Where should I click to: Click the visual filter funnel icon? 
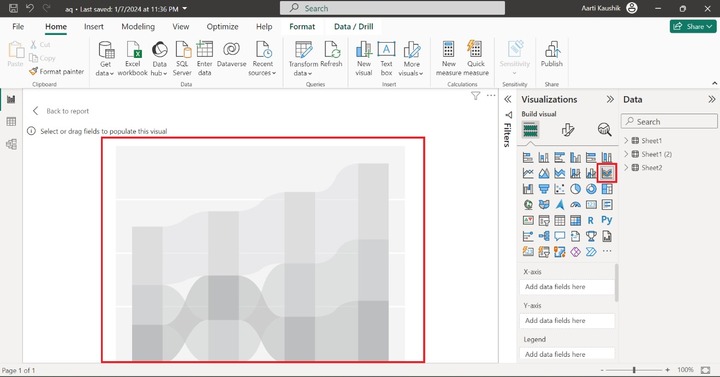[476, 96]
